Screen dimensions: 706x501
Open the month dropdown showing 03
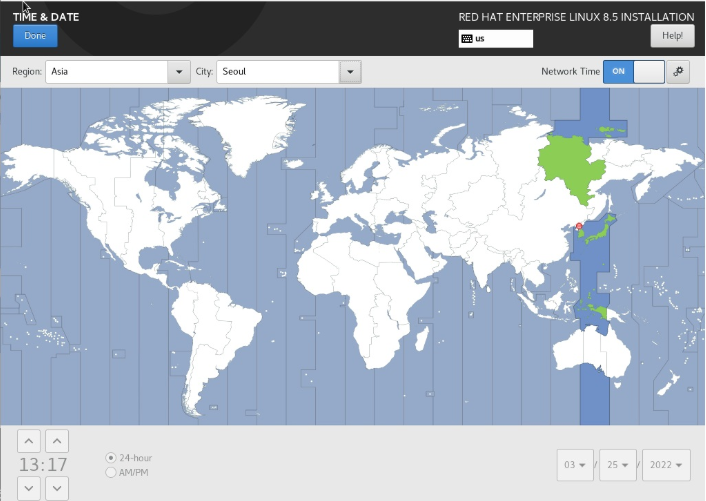pos(575,465)
